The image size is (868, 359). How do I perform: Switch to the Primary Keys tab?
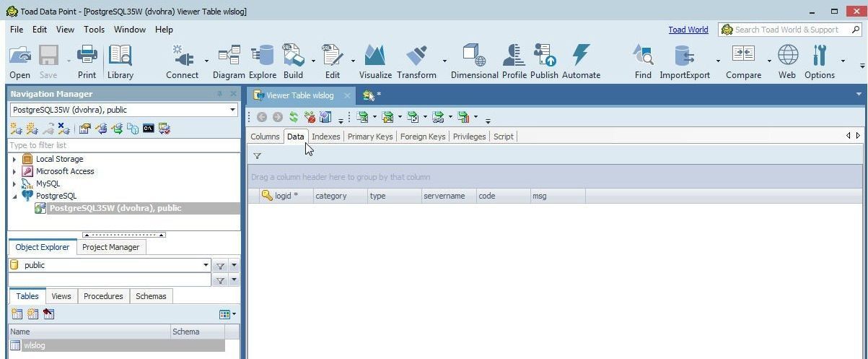point(370,137)
